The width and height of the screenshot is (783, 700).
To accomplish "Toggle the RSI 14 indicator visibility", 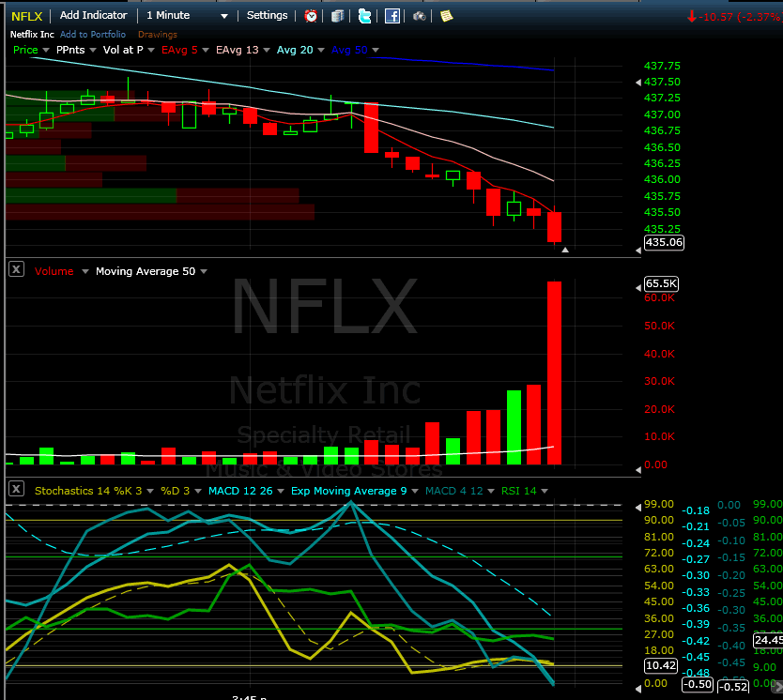I will pos(519,491).
